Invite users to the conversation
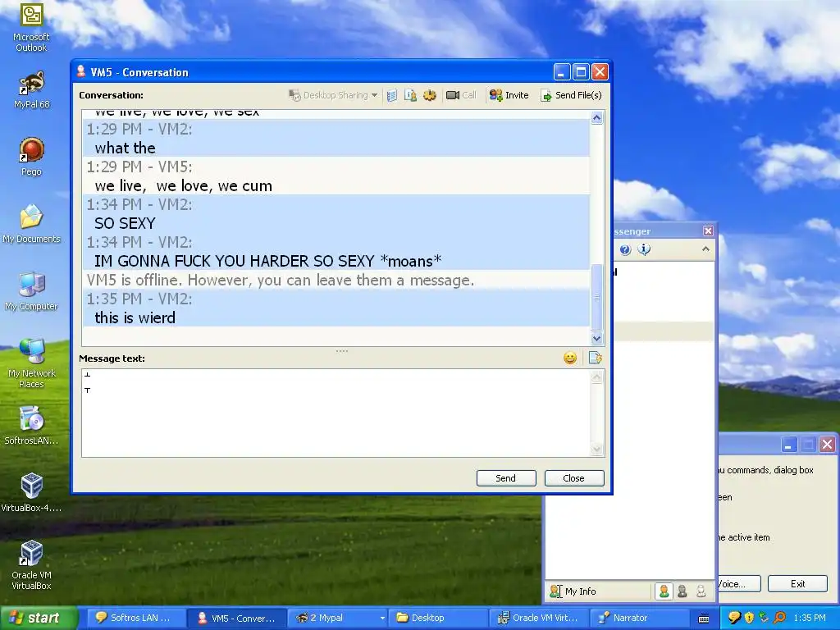840x630 pixels. pyautogui.click(x=509, y=95)
